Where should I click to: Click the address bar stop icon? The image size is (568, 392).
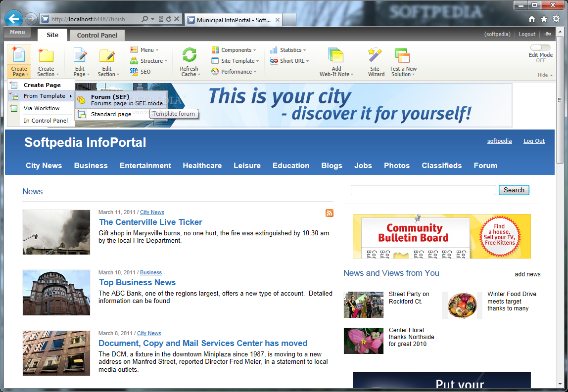click(177, 19)
